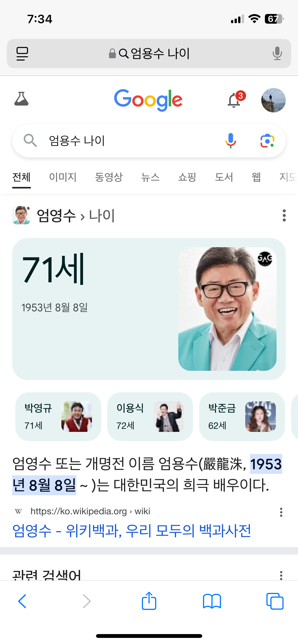Open Google Labs flask icon
298x644 pixels.
21,99
